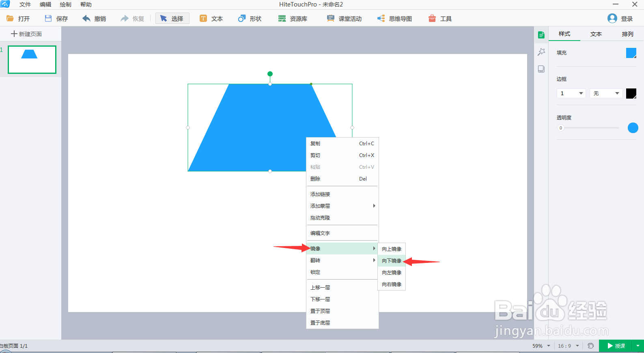Expand the 镜像 mirror submenu

click(342, 248)
